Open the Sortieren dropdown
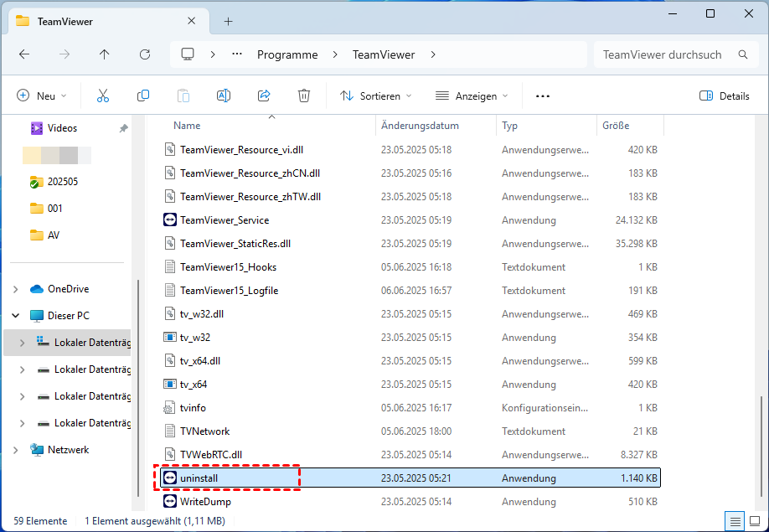This screenshot has height=532, width=769. (x=376, y=96)
